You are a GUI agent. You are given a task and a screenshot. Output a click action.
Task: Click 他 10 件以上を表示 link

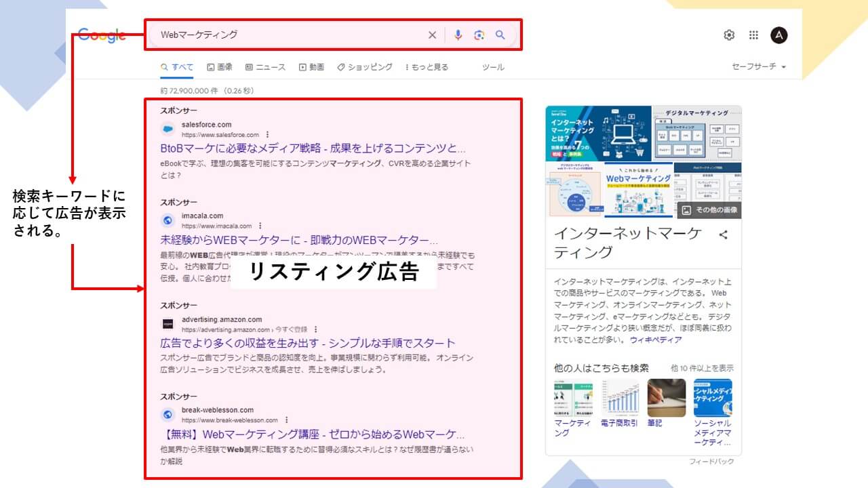pos(702,368)
